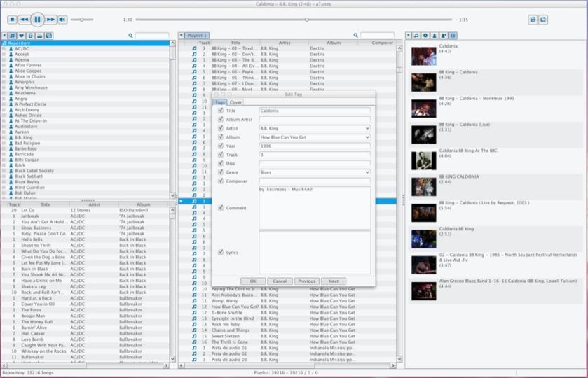Toggle the Disc checkbox
This screenshot has height=378, width=588.
pos(221,163)
